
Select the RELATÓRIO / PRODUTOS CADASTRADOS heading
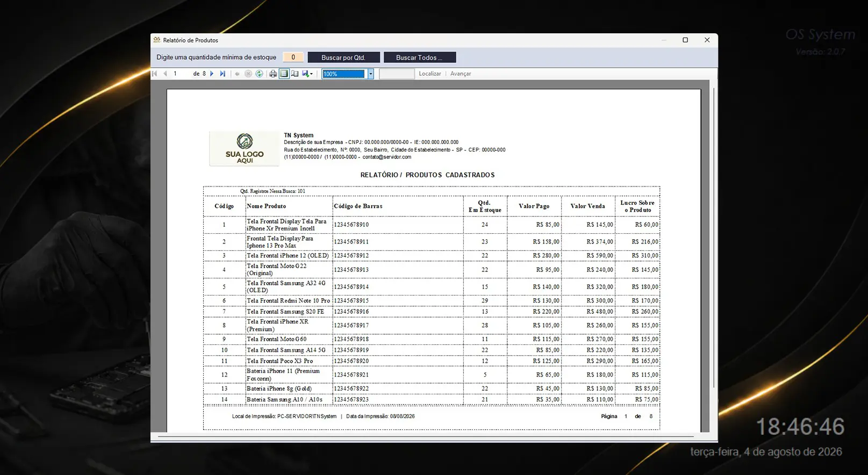[x=427, y=175]
